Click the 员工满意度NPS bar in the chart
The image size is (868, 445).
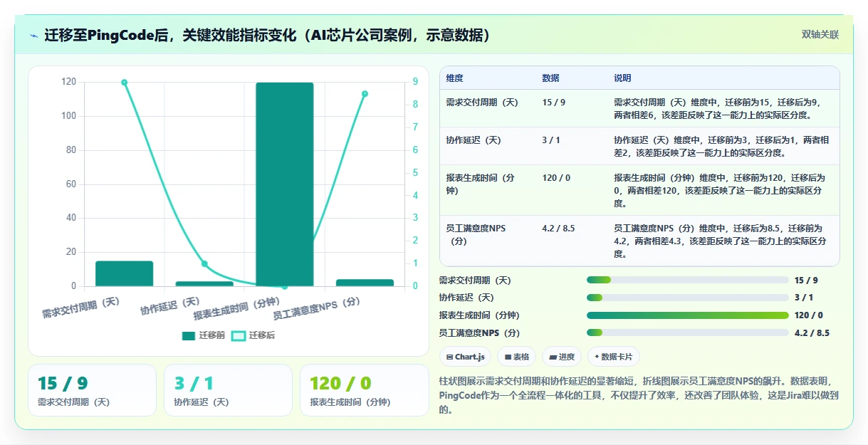tap(365, 283)
